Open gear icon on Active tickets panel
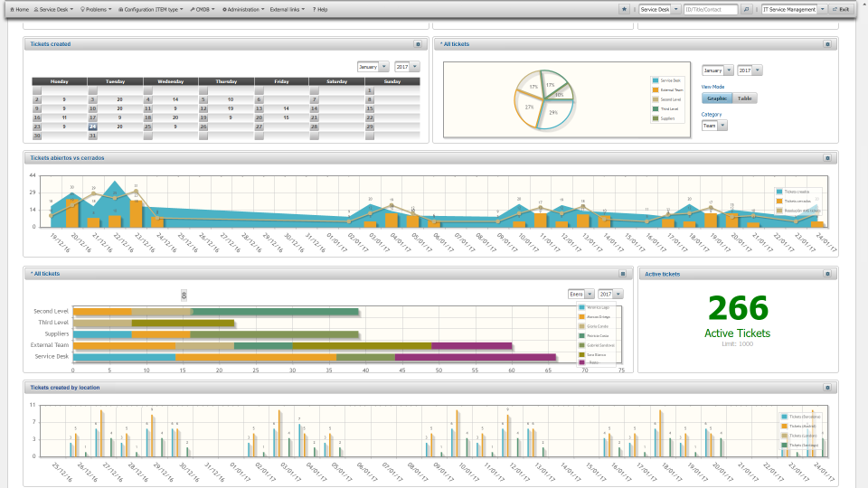This screenshot has width=868, height=488. pos(827,273)
